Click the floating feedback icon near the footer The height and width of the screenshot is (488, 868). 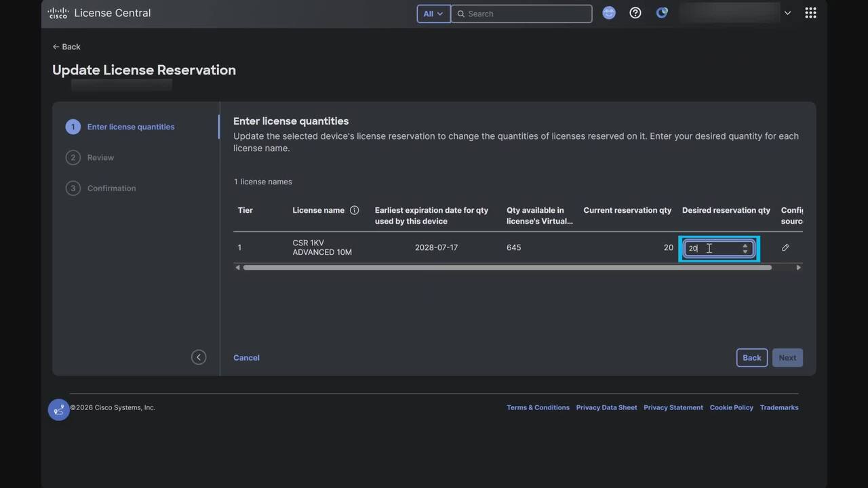click(58, 409)
